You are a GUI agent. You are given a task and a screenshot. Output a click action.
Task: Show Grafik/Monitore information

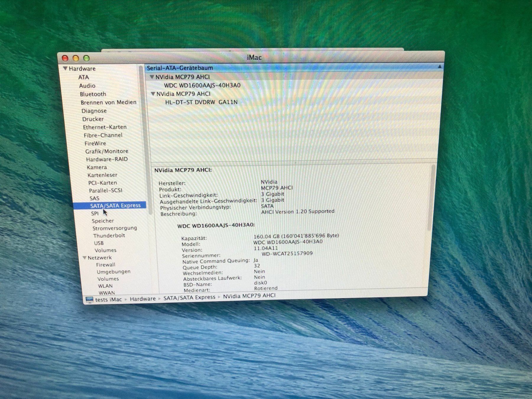(x=107, y=151)
